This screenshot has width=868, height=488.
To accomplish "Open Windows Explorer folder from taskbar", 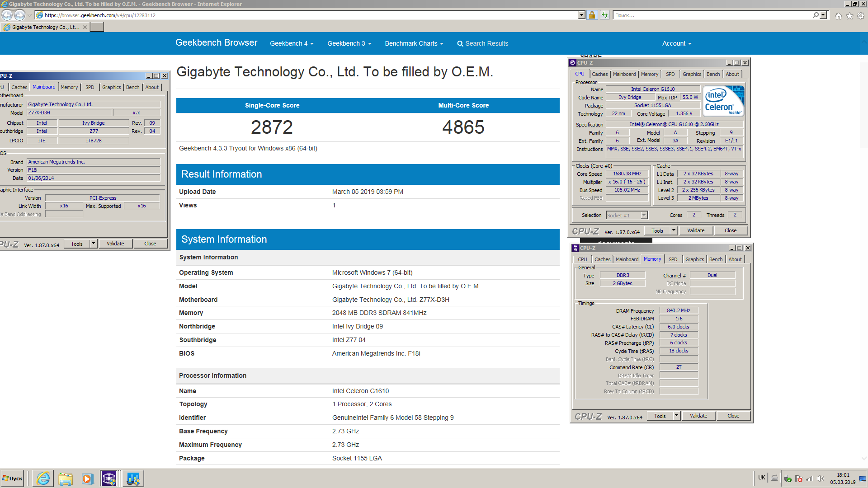I will (66, 479).
